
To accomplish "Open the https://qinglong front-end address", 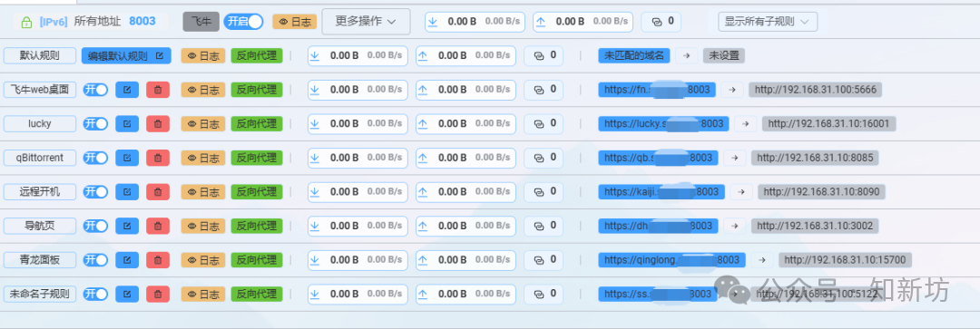I will click(671, 260).
